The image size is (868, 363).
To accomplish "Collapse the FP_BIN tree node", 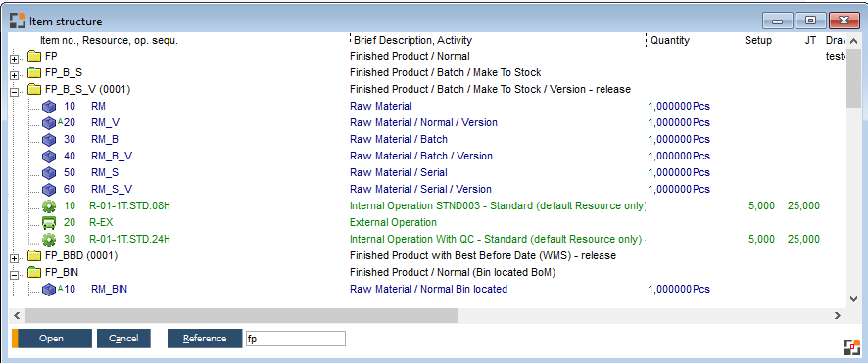I will tap(15, 274).
